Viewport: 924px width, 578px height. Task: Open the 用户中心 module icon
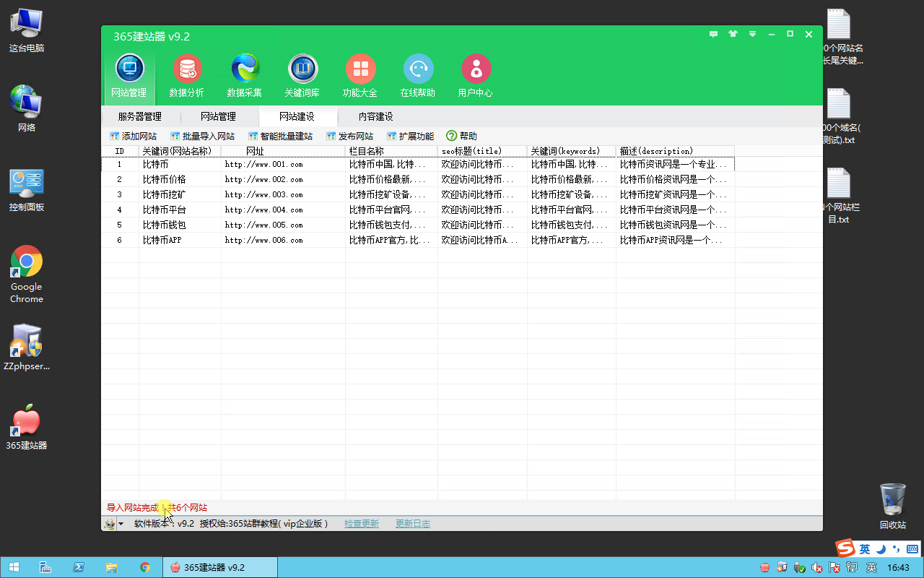click(476, 77)
